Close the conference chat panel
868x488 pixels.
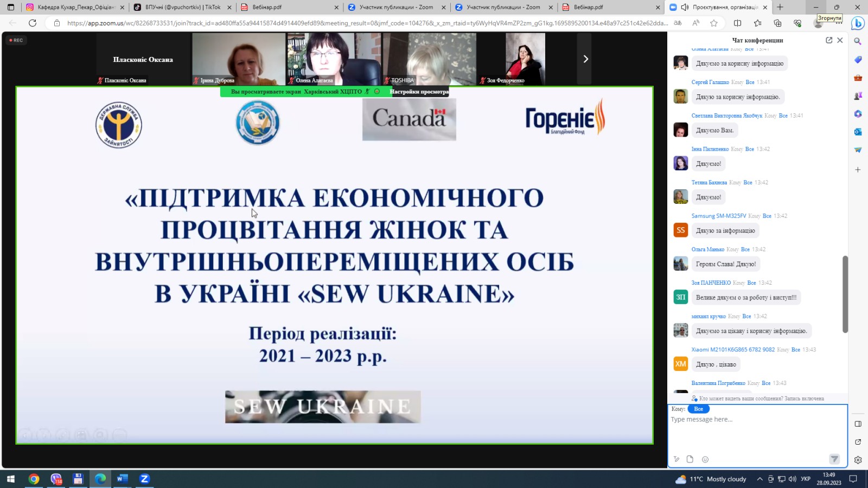click(840, 40)
